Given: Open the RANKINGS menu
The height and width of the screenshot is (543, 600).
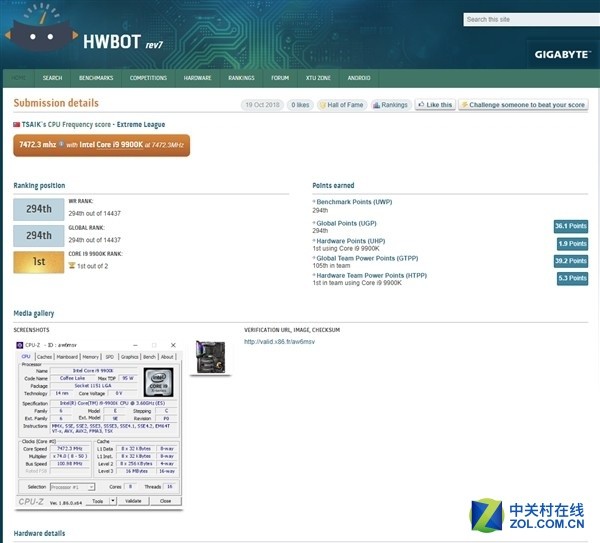Looking at the screenshot, I should (x=241, y=78).
